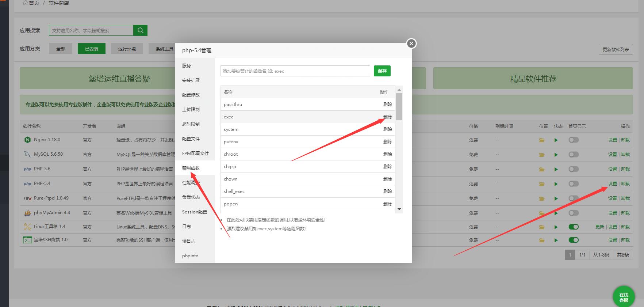Click the 在线客服 floating chat button

[x=624, y=297]
